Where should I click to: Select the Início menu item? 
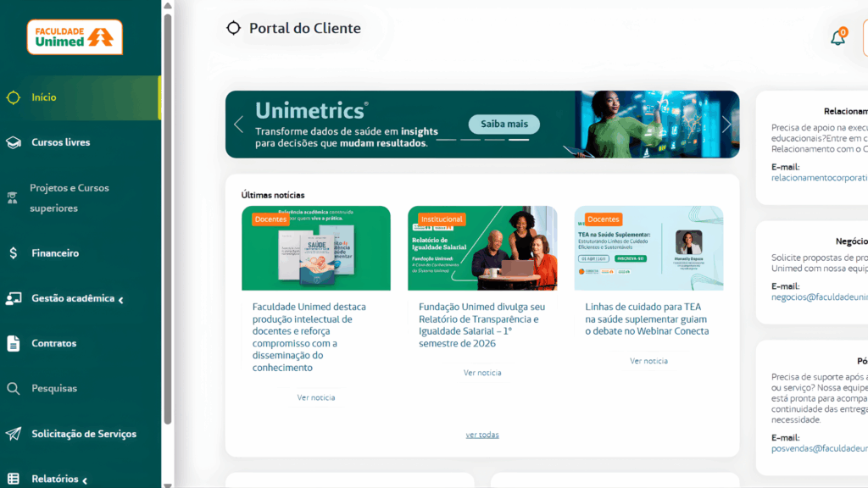(x=81, y=98)
